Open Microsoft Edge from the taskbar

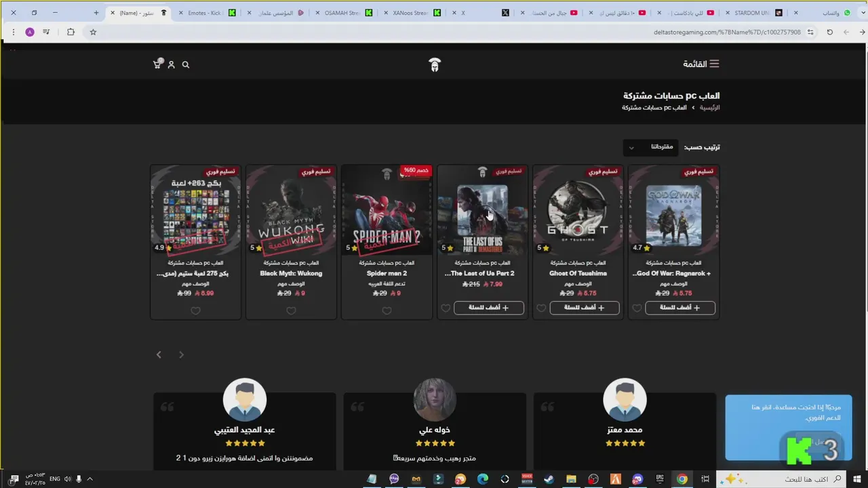[483, 479]
